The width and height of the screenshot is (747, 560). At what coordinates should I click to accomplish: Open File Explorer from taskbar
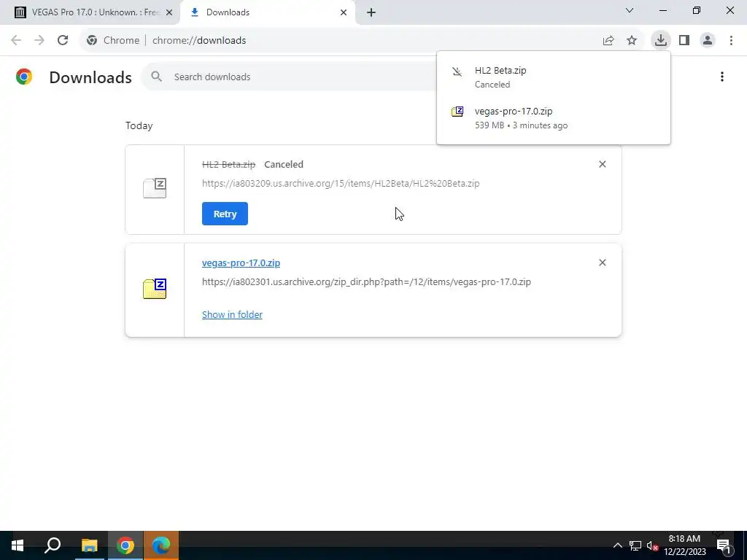click(89, 545)
